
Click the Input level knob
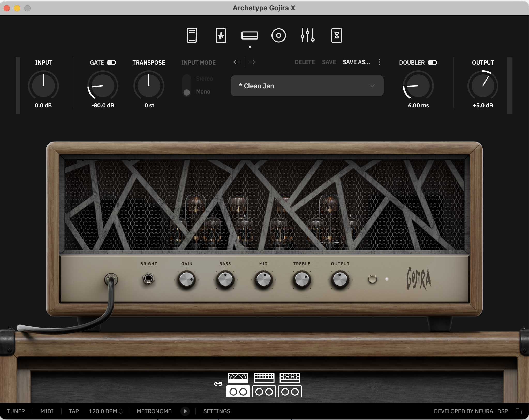[43, 86]
